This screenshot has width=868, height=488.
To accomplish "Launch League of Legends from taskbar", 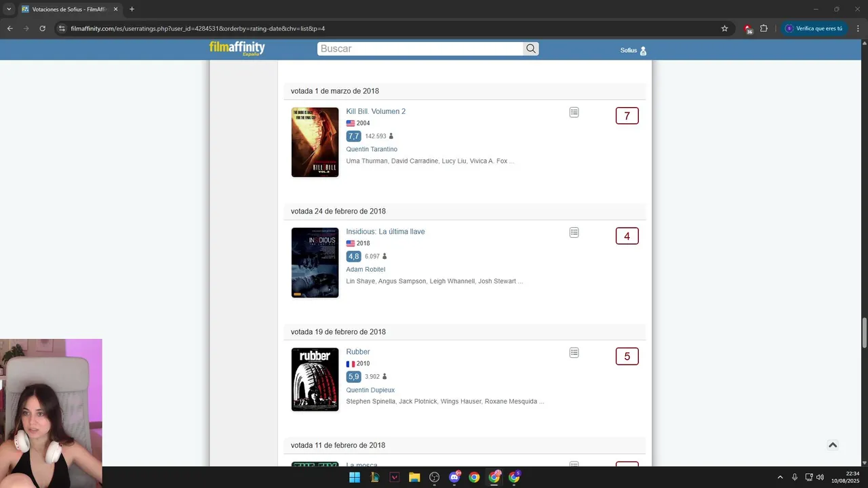I will (374, 477).
